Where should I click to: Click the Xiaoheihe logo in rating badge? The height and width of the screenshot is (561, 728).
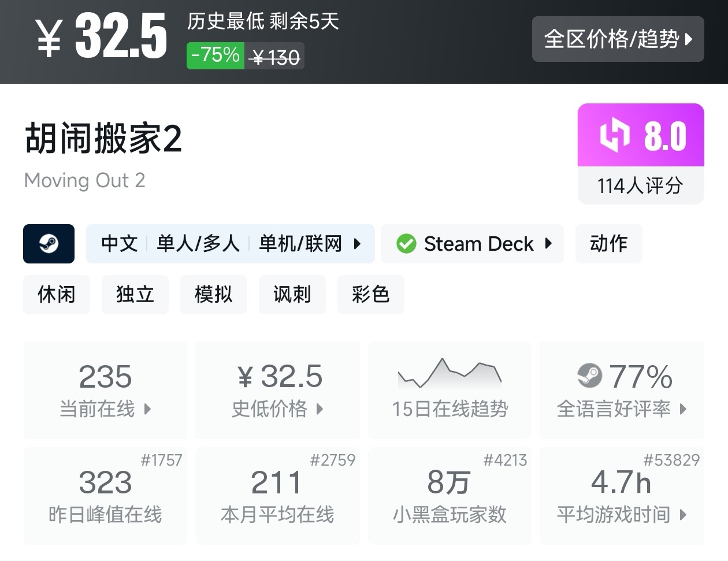614,135
